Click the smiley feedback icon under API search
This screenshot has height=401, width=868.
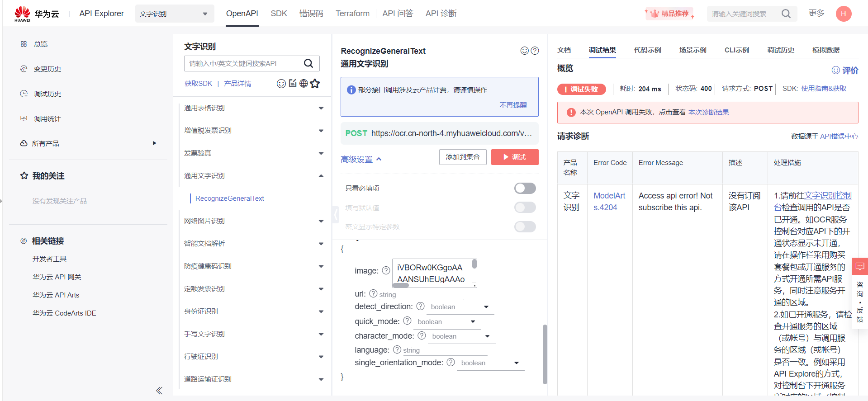[281, 84]
